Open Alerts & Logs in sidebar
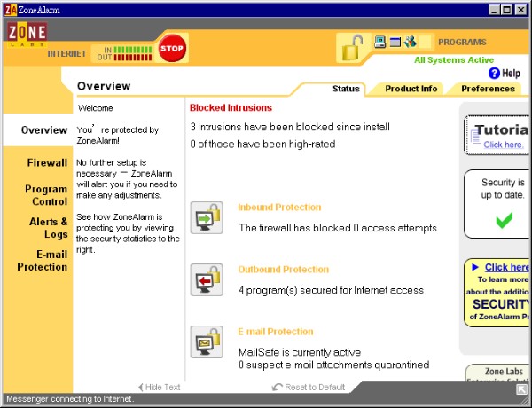The width and height of the screenshot is (532, 408). 49,228
